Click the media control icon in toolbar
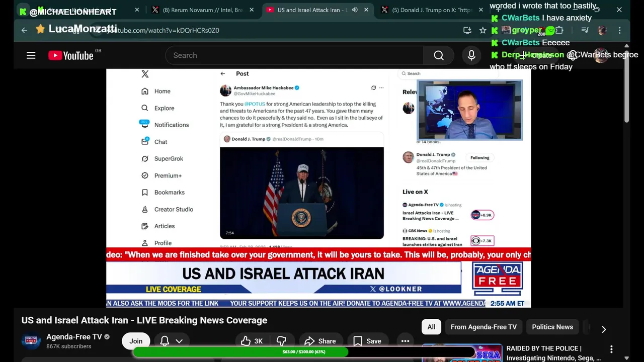The height and width of the screenshot is (362, 644). pos(585,30)
